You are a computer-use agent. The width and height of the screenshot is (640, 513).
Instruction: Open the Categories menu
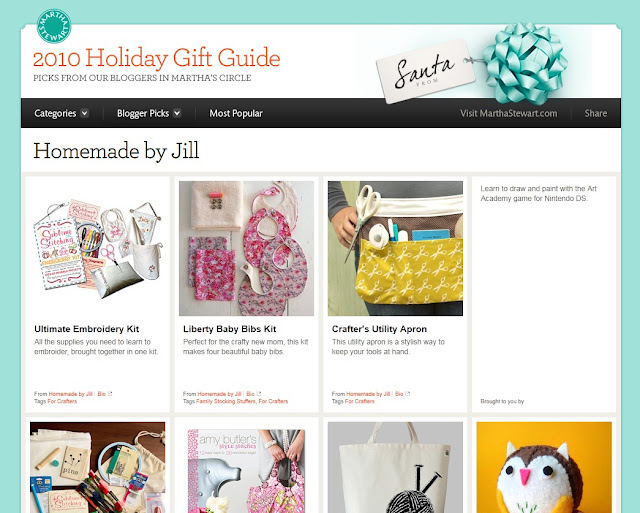click(x=55, y=113)
